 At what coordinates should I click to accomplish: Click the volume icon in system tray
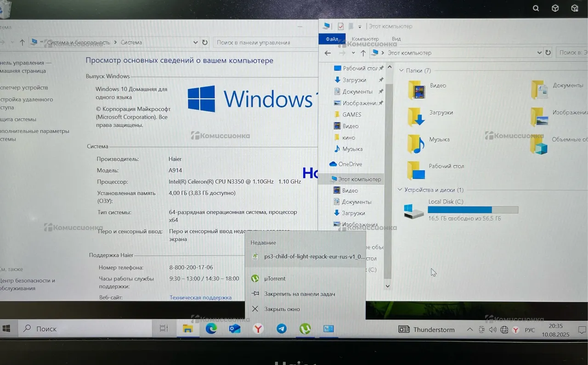[492, 330]
